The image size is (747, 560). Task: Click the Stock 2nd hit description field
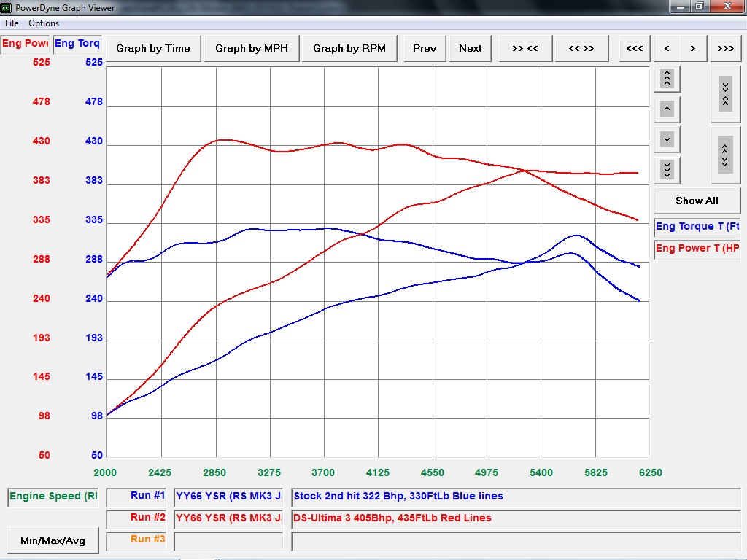click(x=516, y=497)
